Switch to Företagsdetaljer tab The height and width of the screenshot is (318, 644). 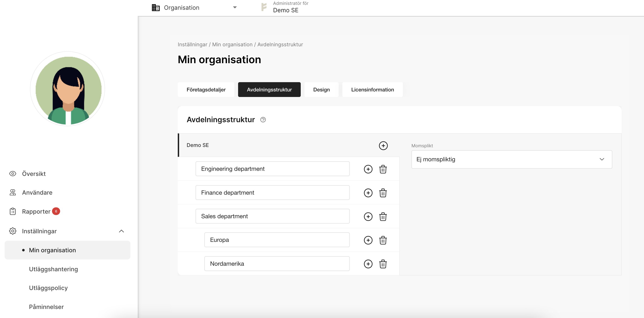[206, 89]
